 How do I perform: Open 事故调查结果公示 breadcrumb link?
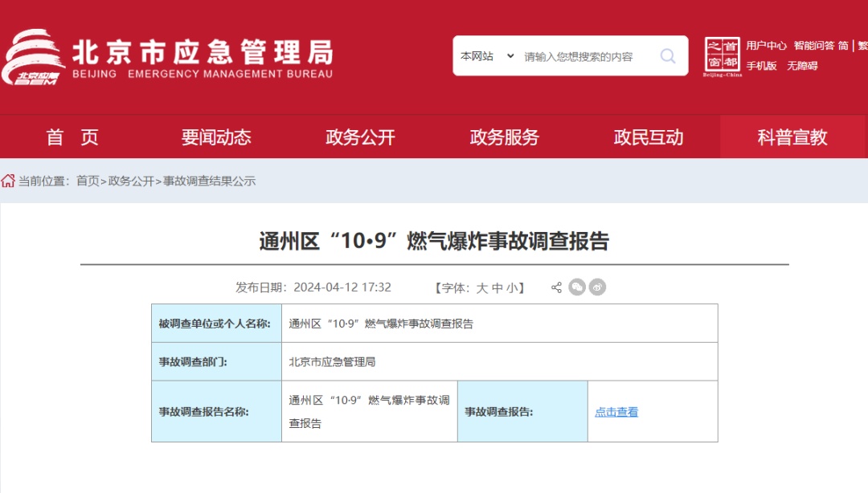tap(209, 181)
